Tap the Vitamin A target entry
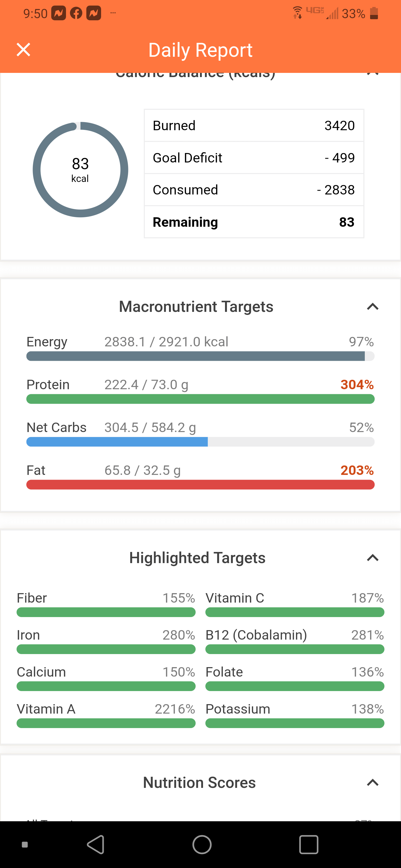This screenshot has width=401, height=868. point(106,715)
